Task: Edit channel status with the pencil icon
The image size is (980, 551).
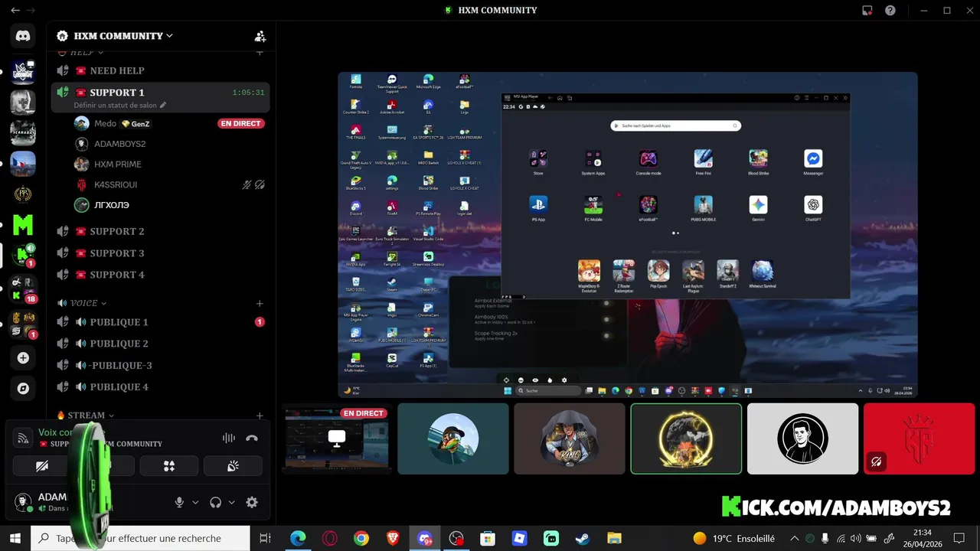Action: click(x=163, y=106)
